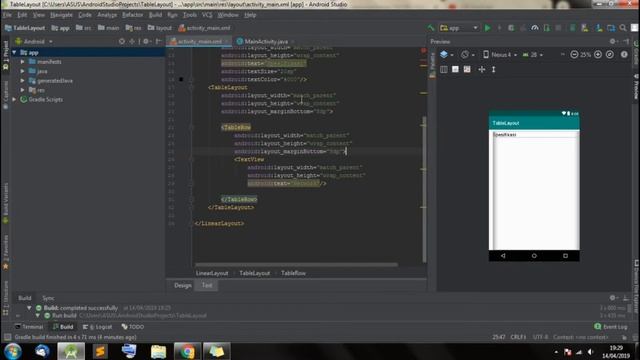Viewport: 640px width, 360px height.
Task: Hide the Preview panel
Action: click(x=626, y=41)
